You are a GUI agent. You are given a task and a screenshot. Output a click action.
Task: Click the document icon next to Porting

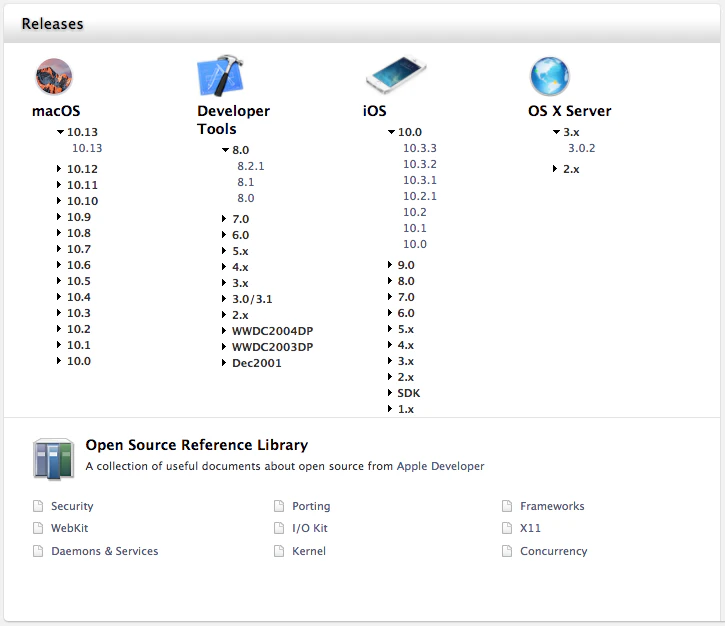279,506
